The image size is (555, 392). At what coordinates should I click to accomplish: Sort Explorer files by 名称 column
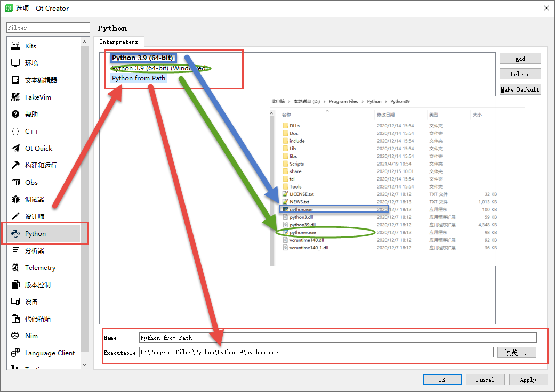(x=286, y=115)
